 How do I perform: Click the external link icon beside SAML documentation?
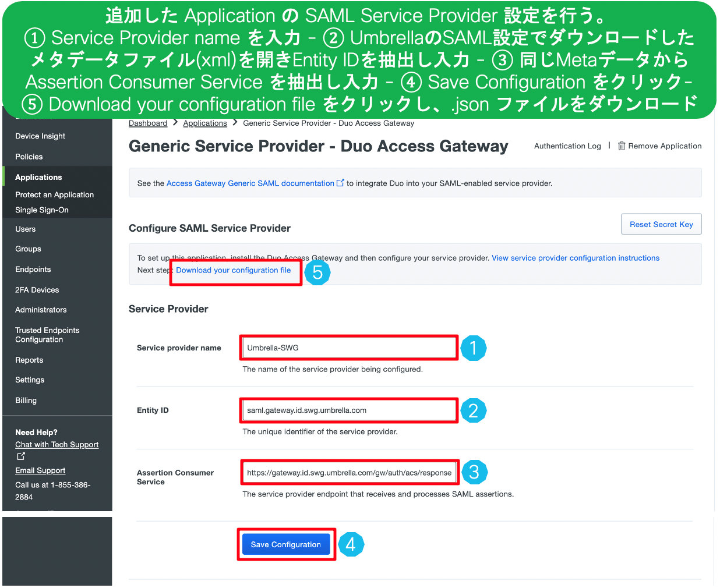(x=341, y=182)
